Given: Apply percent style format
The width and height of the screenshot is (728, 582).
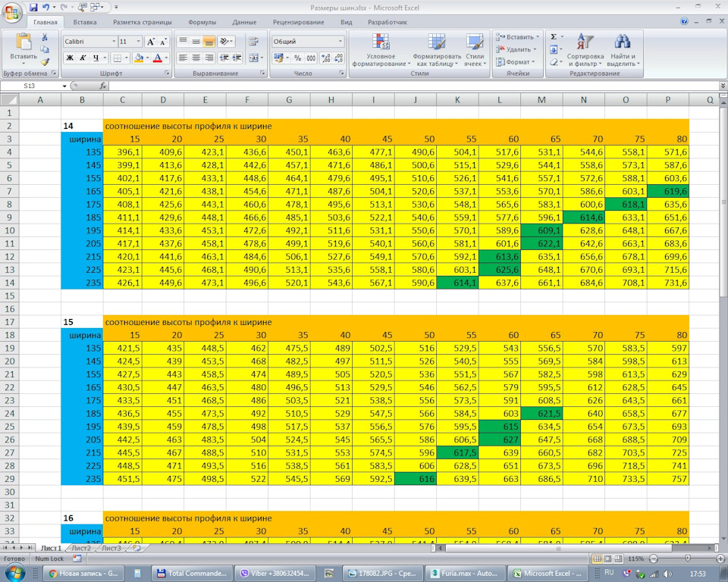Looking at the screenshot, I should coord(297,58).
